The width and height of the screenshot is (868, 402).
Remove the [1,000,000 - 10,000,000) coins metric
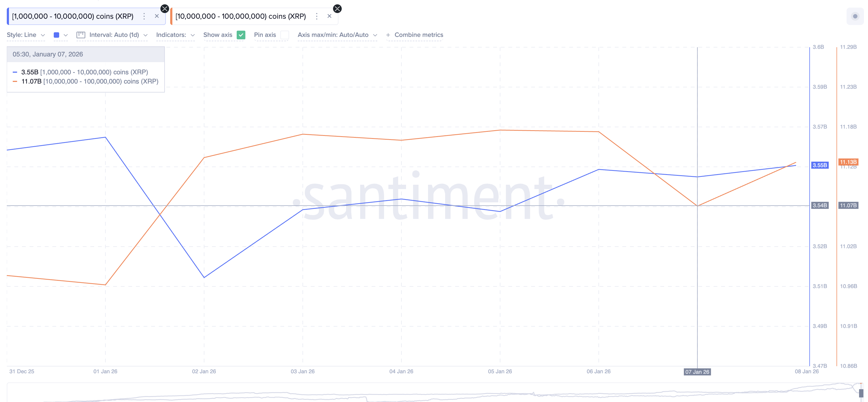157,16
